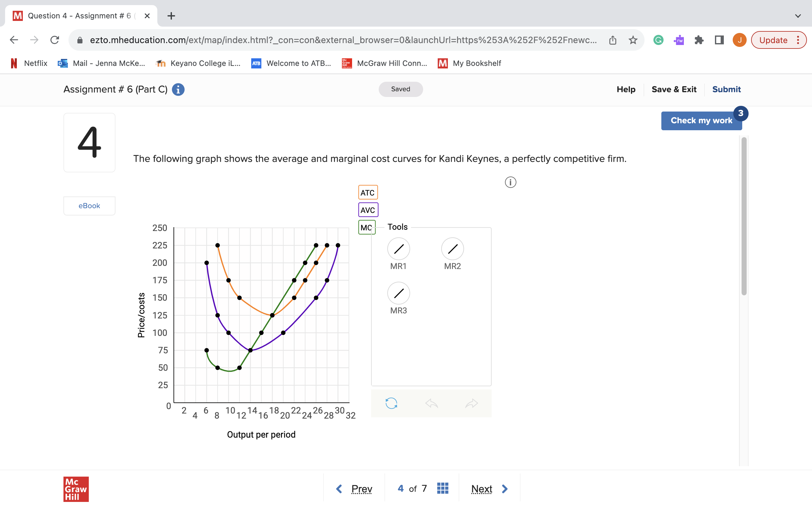The image size is (812, 507).
Task: Open the question navigator grid icon
Action: click(x=442, y=488)
